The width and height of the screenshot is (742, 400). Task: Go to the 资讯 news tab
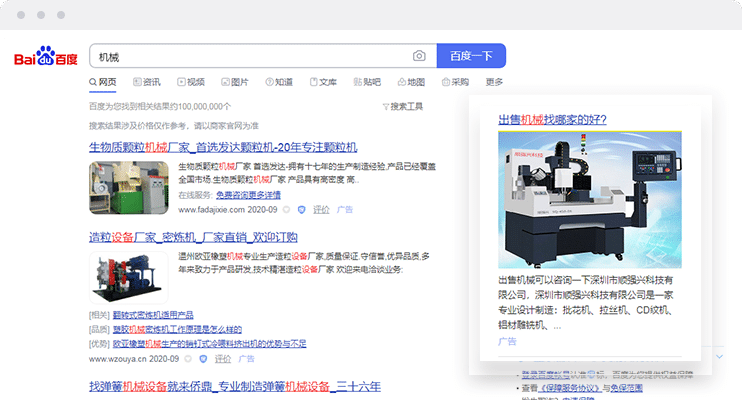coord(145,82)
